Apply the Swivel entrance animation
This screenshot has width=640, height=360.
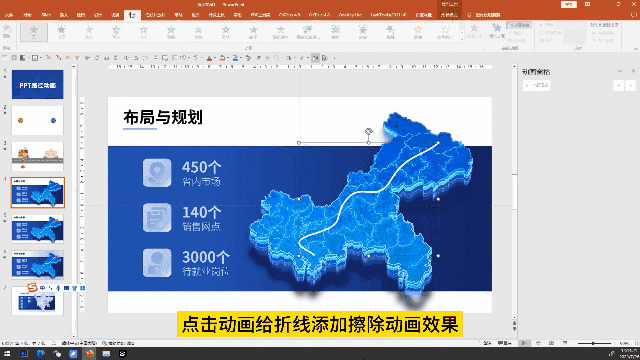click(363, 32)
